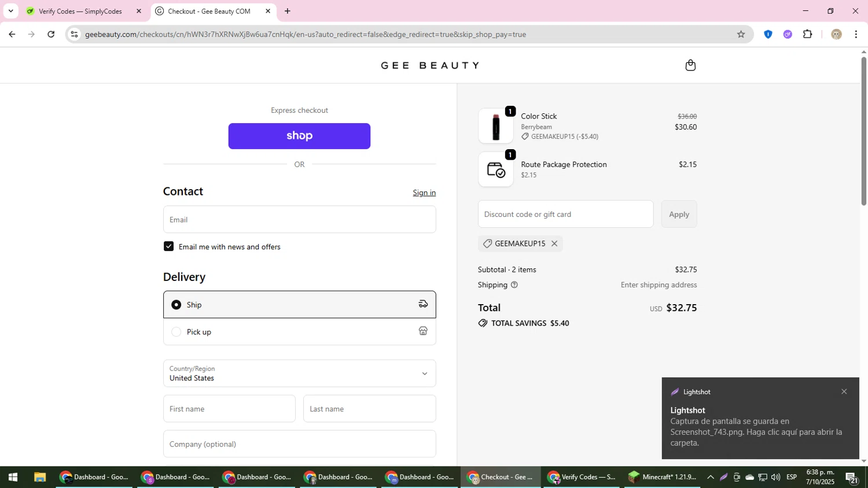Go back to previous page

(12, 34)
